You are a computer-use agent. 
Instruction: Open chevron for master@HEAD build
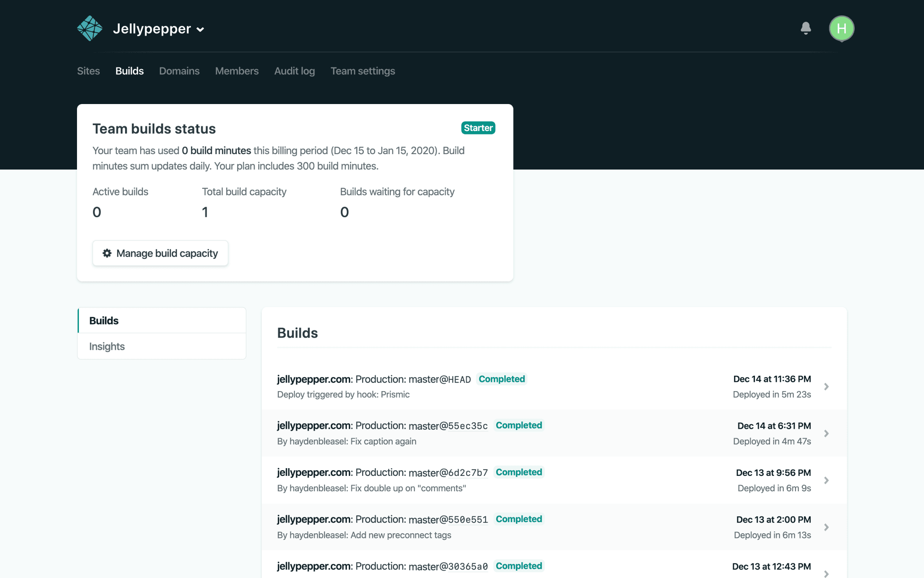coord(826,386)
